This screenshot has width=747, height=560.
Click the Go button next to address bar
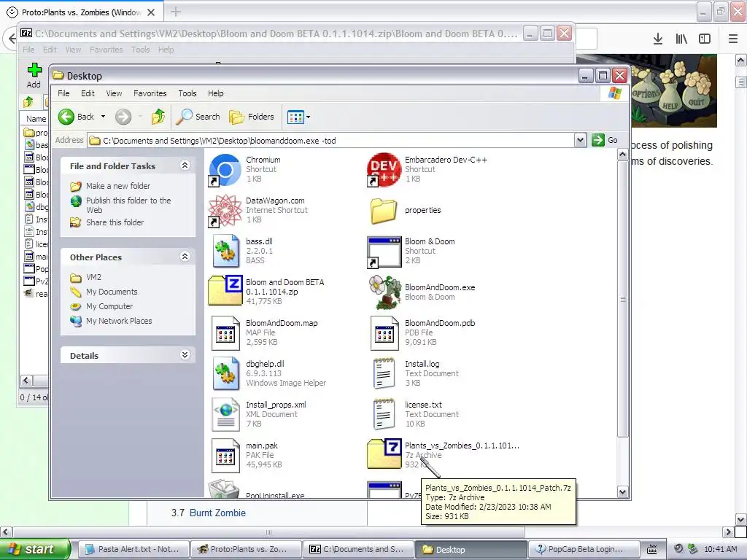[605, 141]
